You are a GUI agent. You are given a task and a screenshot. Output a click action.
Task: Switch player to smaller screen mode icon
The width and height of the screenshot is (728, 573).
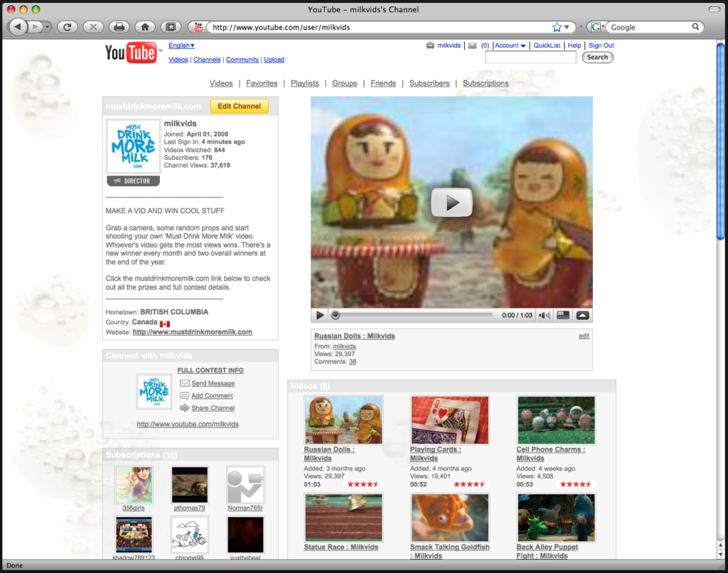563,315
